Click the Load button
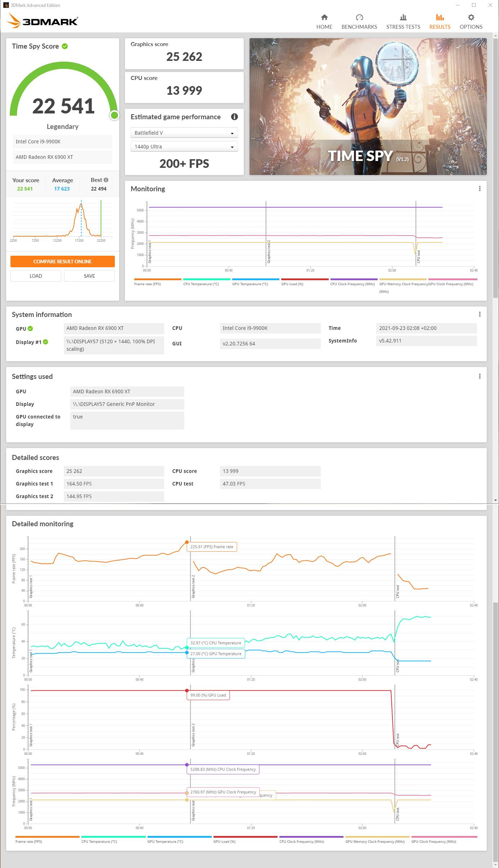499x868 pixels. point(36,276)
